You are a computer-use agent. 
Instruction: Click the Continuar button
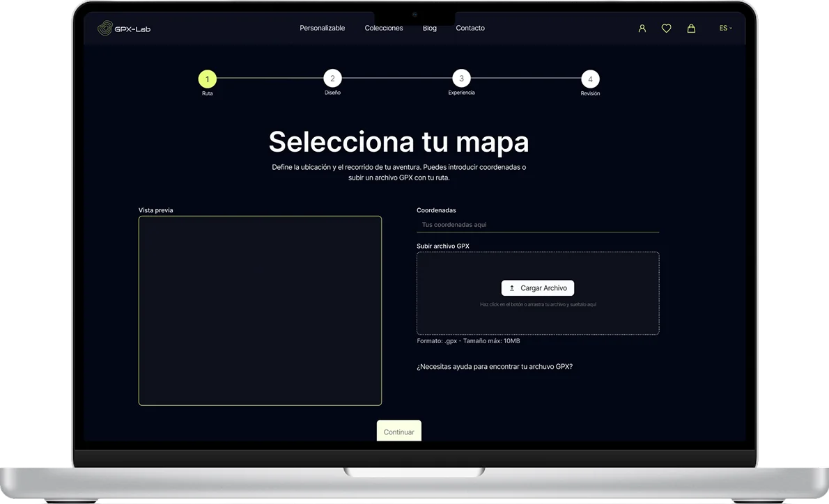click(398, 431)
